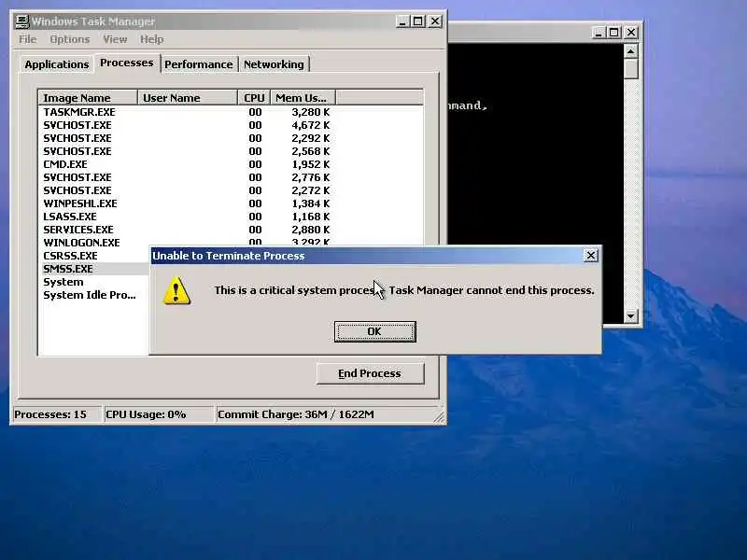Open the Options menu
Viewport: 747px width, 560px height.
(69, 39)
